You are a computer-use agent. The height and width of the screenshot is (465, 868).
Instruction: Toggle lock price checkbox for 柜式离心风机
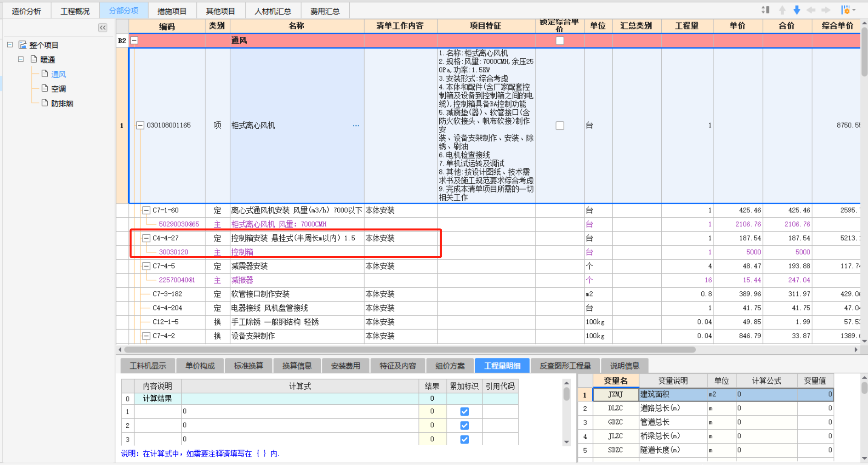click(560, 125)
